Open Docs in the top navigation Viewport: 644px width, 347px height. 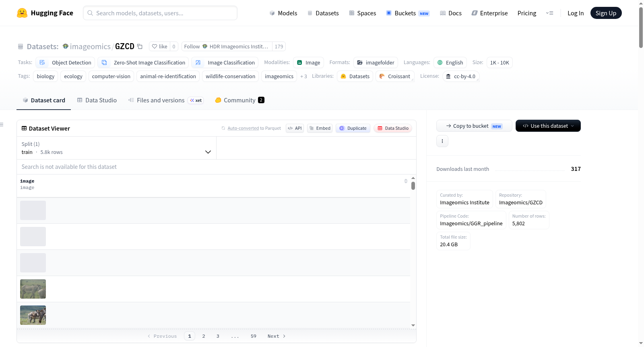click(451, 13)
